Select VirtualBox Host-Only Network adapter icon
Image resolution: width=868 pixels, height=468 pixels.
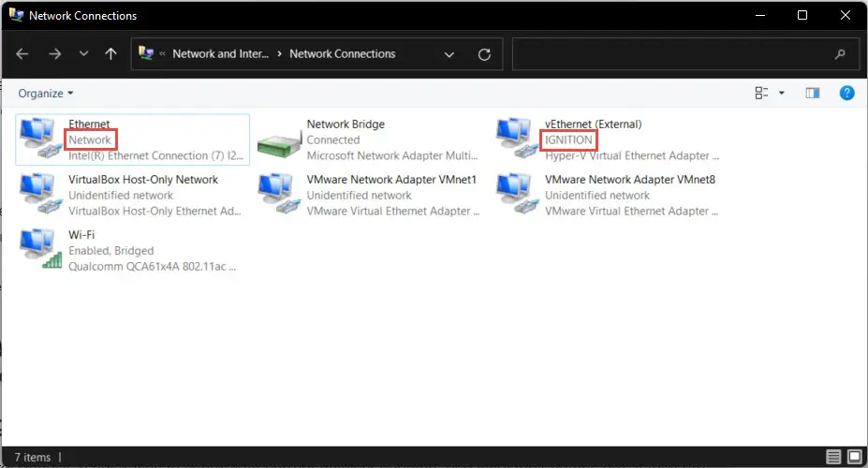(40, 194)
